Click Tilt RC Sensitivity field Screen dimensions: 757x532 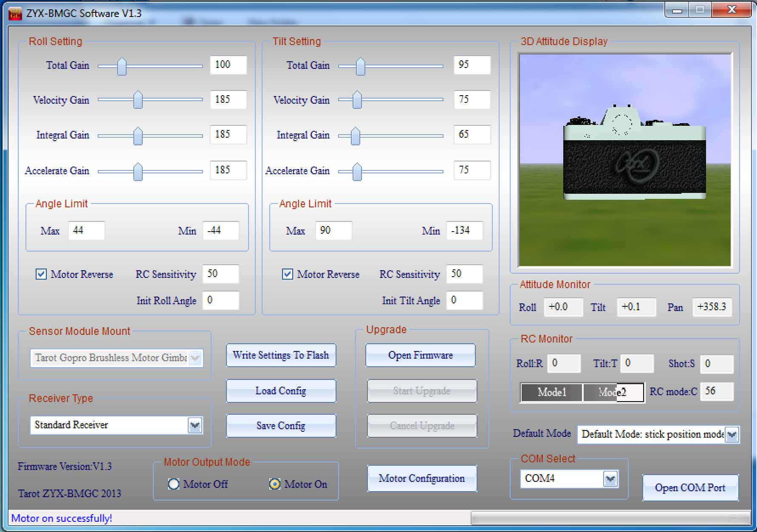(x=465, y=274)
